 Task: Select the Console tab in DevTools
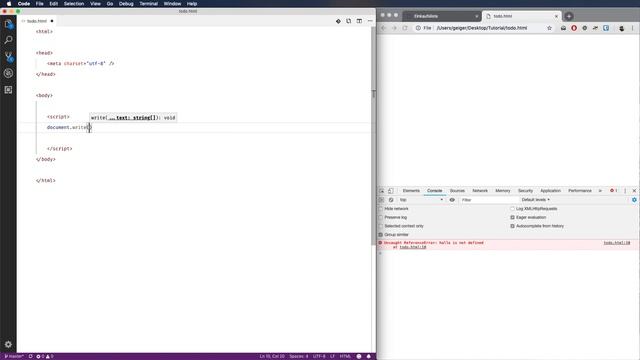point(434,191)
